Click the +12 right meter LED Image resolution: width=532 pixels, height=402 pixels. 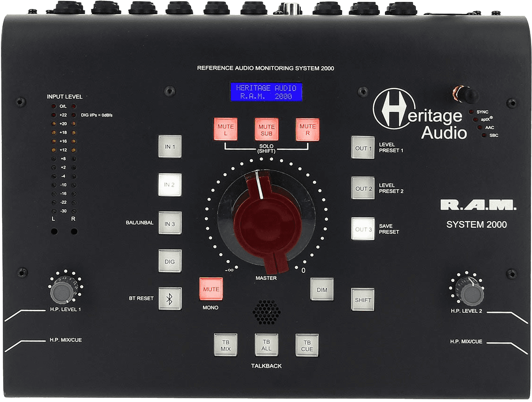point(74,150)
